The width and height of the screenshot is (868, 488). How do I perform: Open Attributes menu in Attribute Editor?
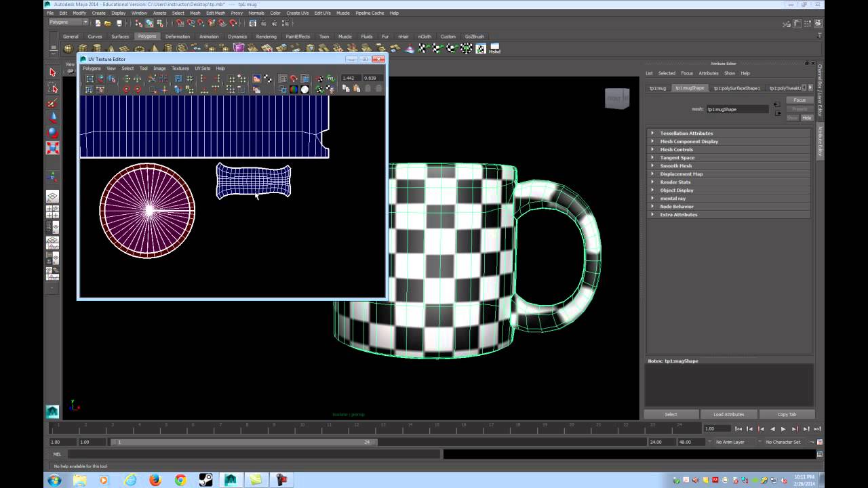coord(709,73)
